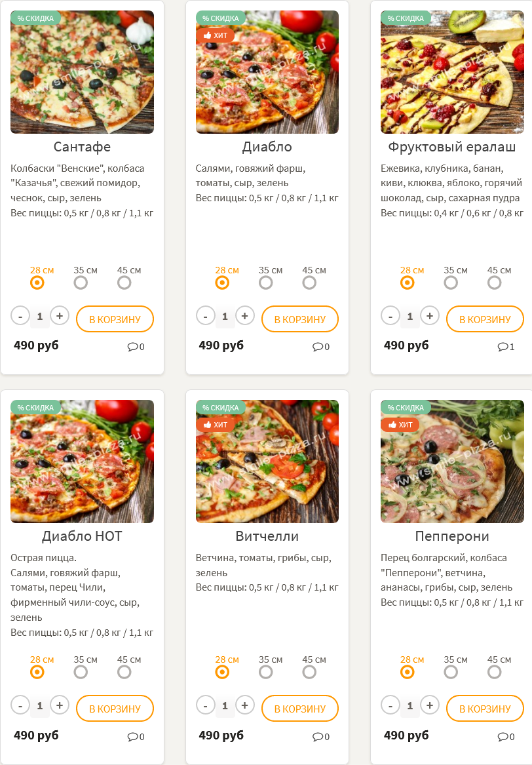Image resolution: width=532 pixels, height=765 pixels.
Task: Decrease quantity of Фруктовый ералаш
Action: (390, 316)
